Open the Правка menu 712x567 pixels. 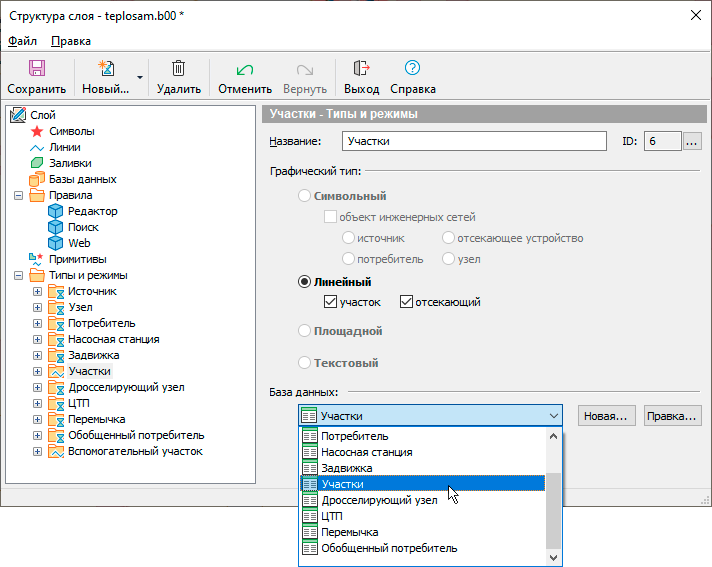(x=70, y=41)
